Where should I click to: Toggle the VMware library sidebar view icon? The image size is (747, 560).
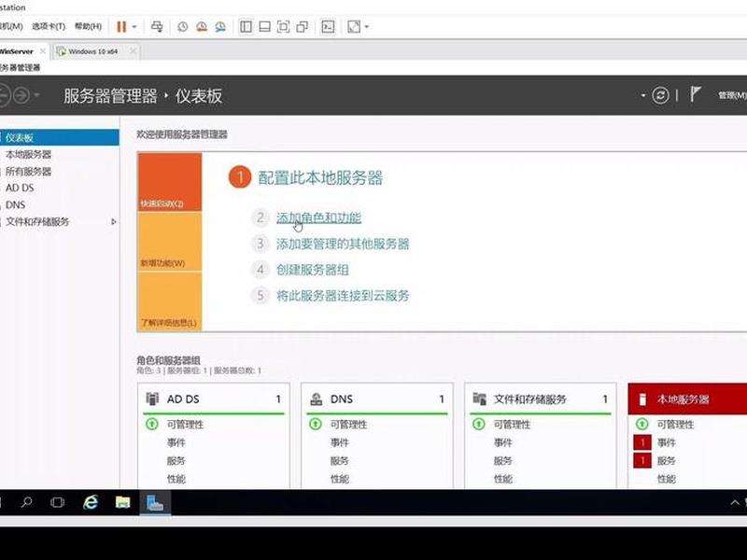246,27
